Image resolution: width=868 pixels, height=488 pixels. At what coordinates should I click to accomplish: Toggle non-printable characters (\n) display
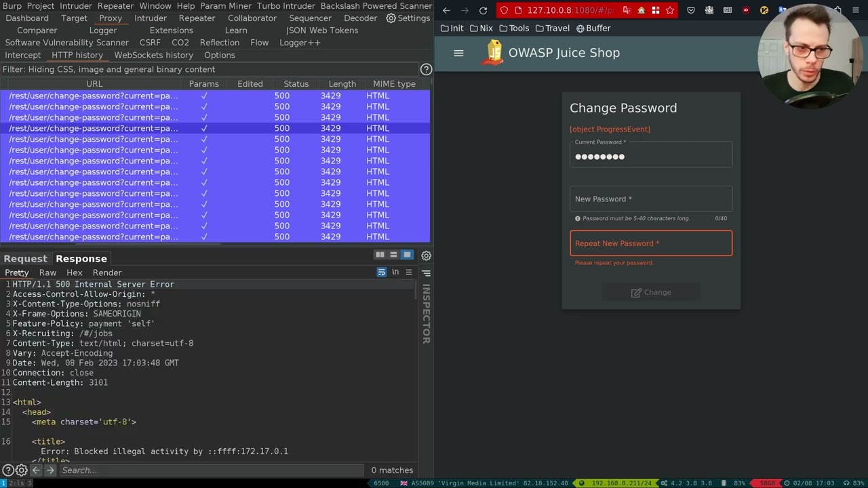395,272
